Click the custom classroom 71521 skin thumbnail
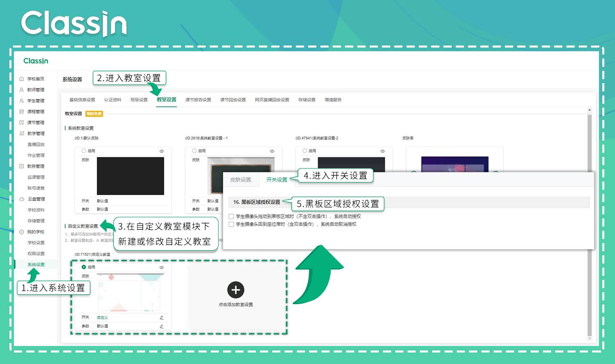The width and height of the screenshot is (615, 364). click(x=130, y=292)
